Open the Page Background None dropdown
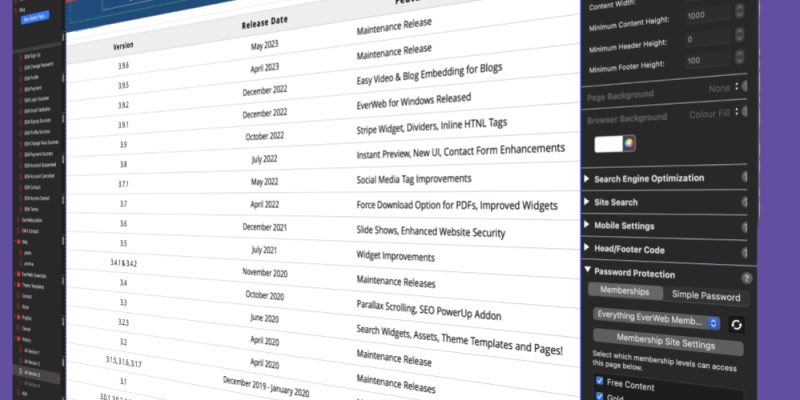Image resolution: width=800 pixels, height=400 pixels. pyautogui.click(x=723, y=88)
